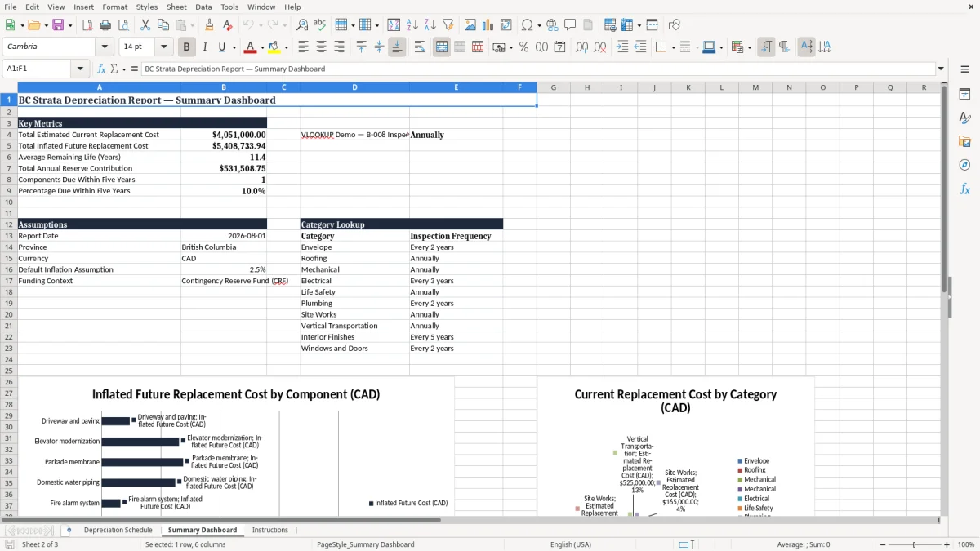Toggle AutoFilter funnel icon
The height and width of the screenshot is (551, 980).
(x=448, y=25)
